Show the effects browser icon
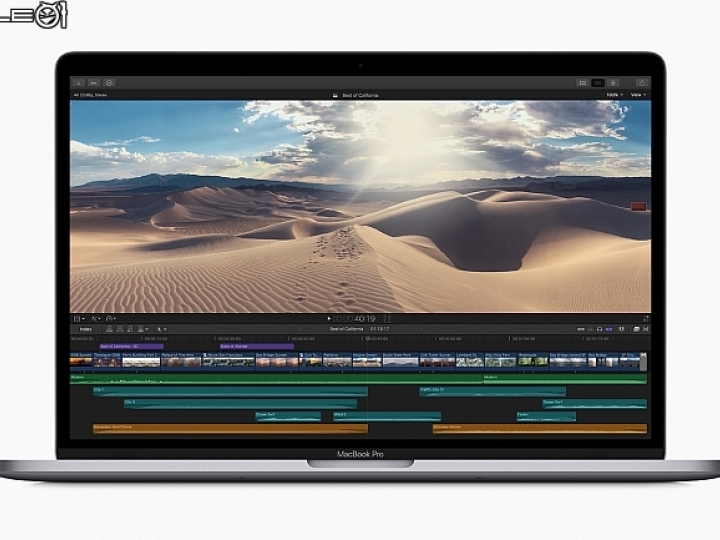720x540 pixels. click(636, 329)
